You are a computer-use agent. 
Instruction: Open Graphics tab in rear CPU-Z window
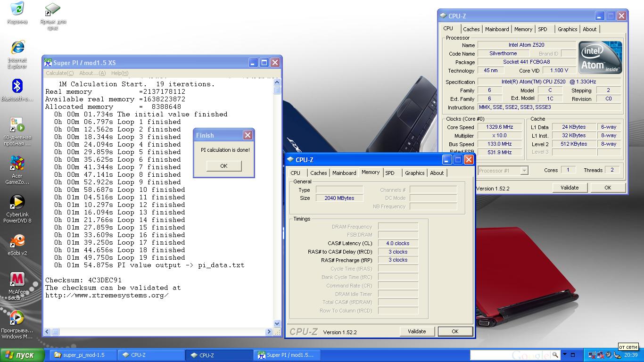tap(568, 29)
